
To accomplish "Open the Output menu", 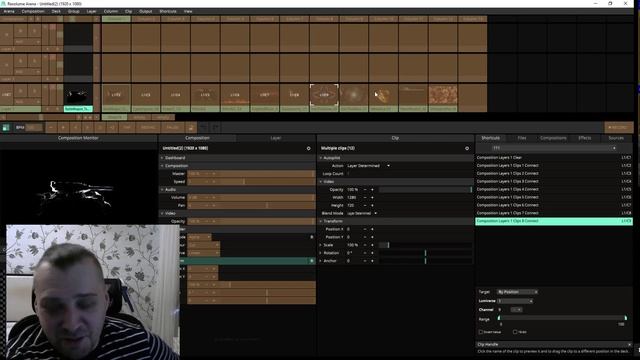I will [x=145, y=11].
